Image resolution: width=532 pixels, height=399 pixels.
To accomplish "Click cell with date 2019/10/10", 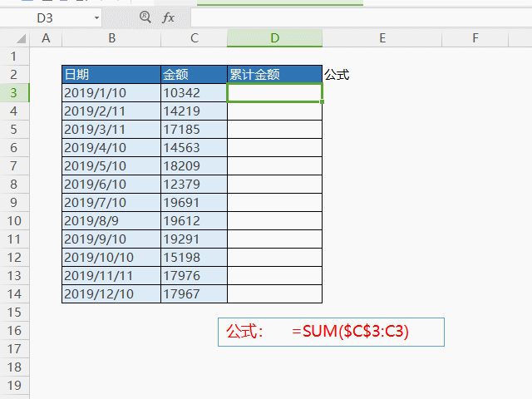I will coord(111,258).
